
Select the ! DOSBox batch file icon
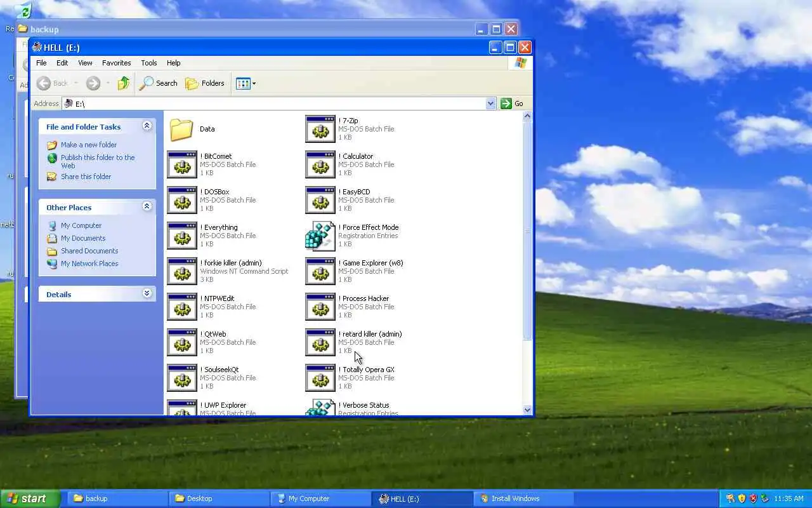click(182, 200)
